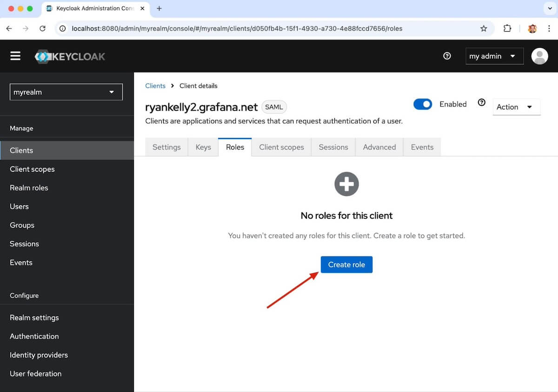Reload the page with refresh icon
This screenshot has height=392, width=558.
point(42,28)
